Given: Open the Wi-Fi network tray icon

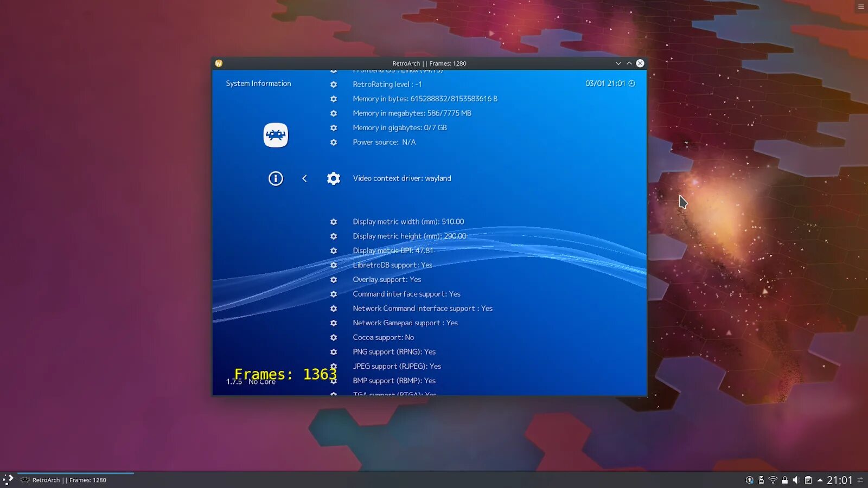Looking at the screenshot, I should click(773, 480).
